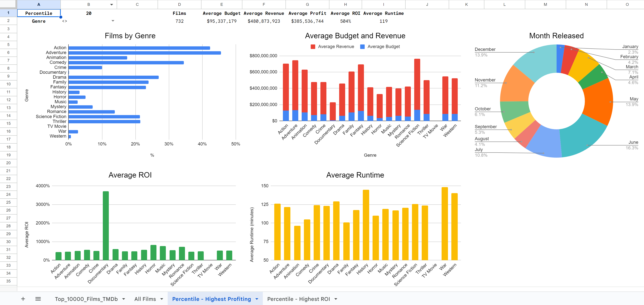
Task: Select cell A1 containing Percentile
Action: (x=39, y=13)
